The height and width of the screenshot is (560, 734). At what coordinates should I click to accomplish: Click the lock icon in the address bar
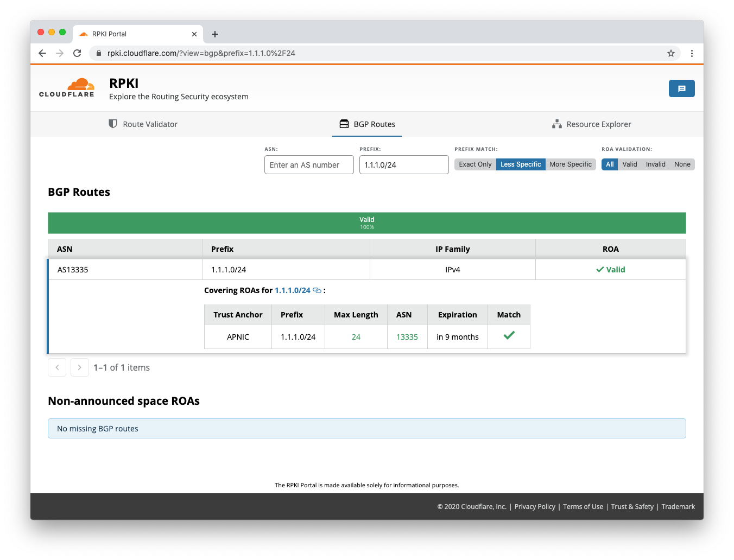[99, 53]
